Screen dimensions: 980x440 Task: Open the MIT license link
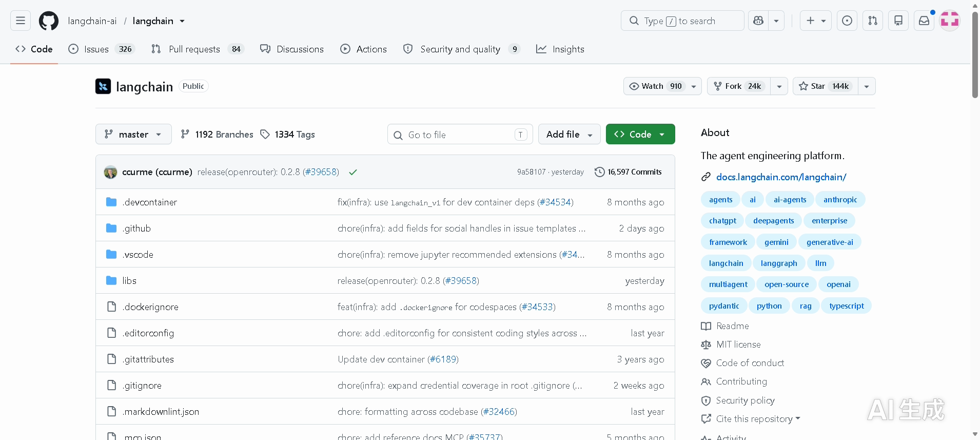coord(731,345)
